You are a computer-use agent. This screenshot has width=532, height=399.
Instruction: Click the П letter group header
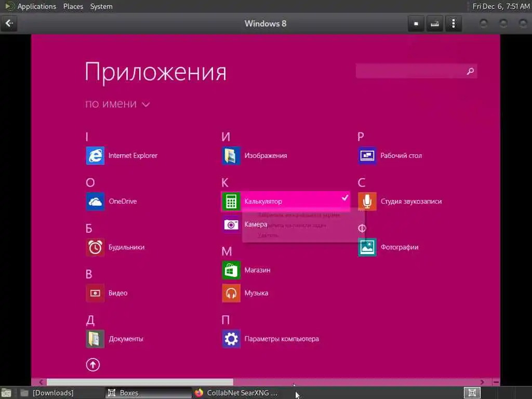[225, 320]
